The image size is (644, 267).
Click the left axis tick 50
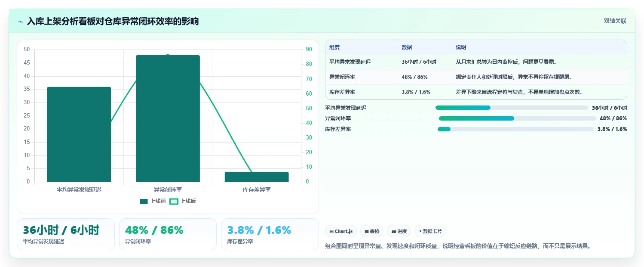[x=27, y=50]
